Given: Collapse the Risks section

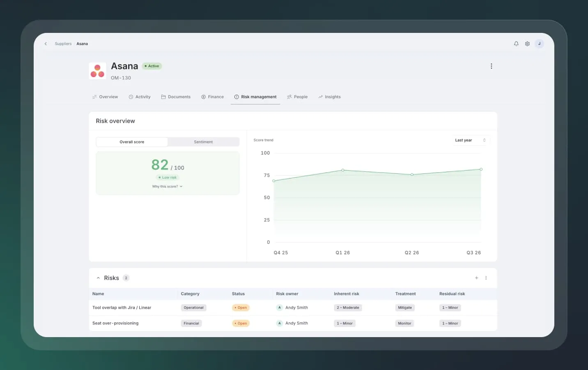Looking at the screenshot, I should pos(98,278).
